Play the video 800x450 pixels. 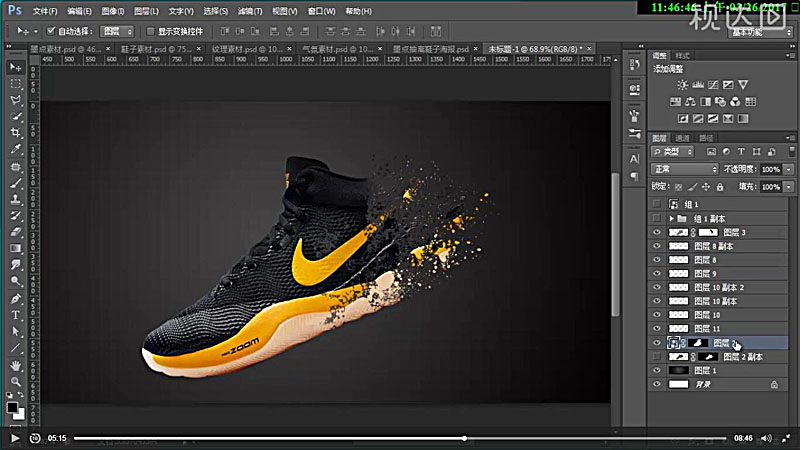(x=15, y=438)
